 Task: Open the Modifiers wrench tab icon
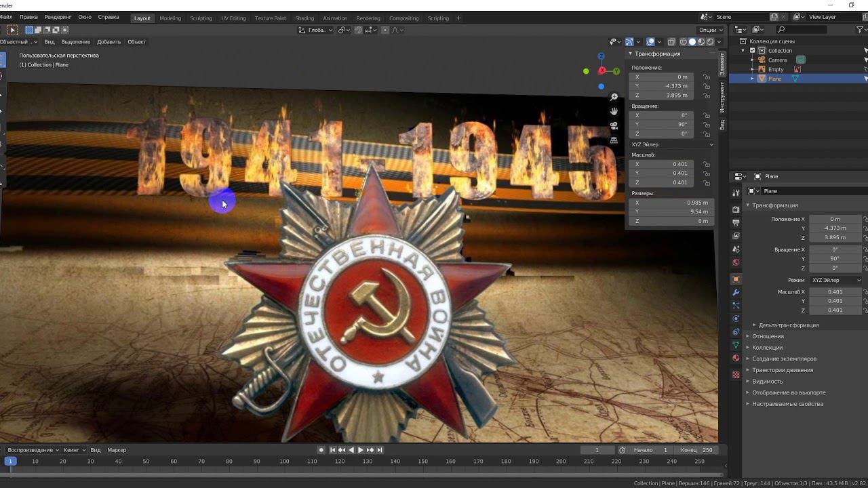(736, 292)
